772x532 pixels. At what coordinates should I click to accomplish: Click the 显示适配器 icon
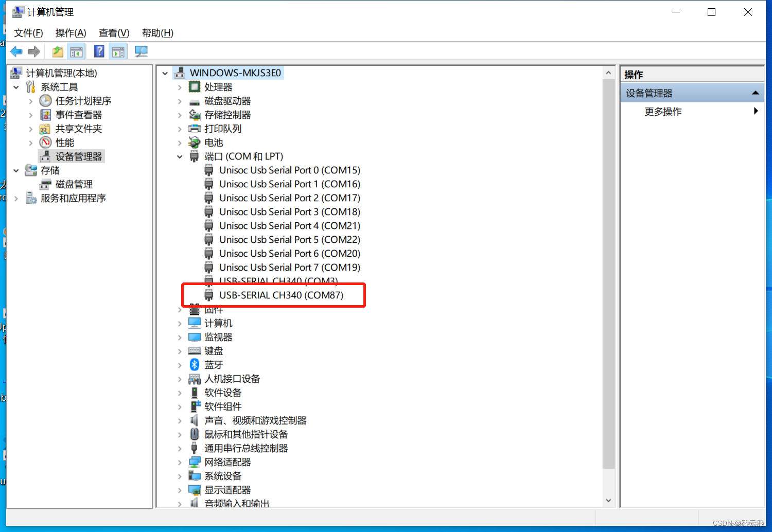[x=195, y=490]
